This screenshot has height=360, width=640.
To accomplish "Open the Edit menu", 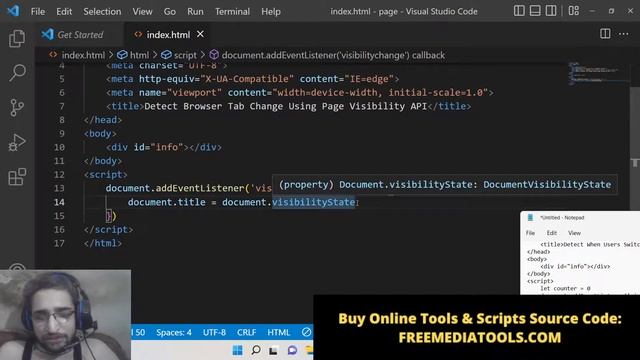I will 64,11.
